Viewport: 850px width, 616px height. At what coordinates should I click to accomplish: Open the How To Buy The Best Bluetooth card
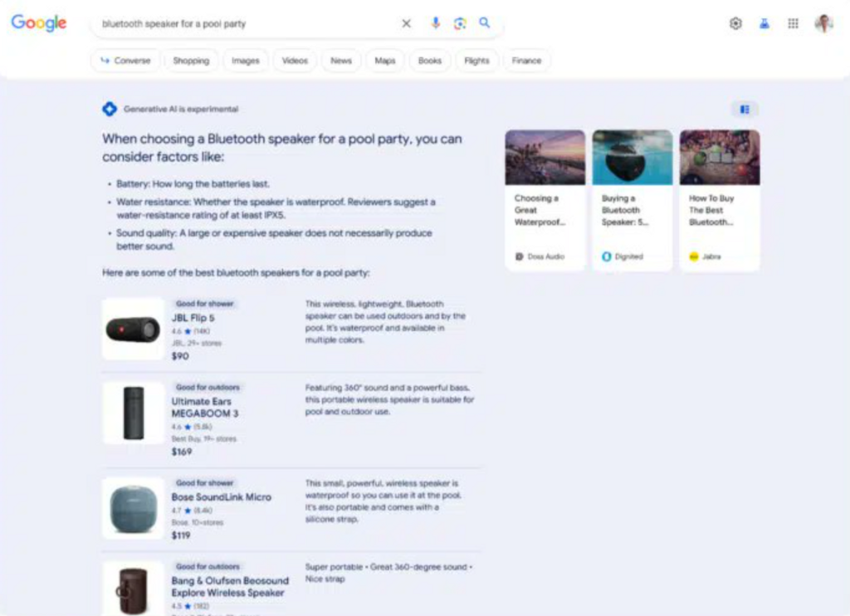720,200
